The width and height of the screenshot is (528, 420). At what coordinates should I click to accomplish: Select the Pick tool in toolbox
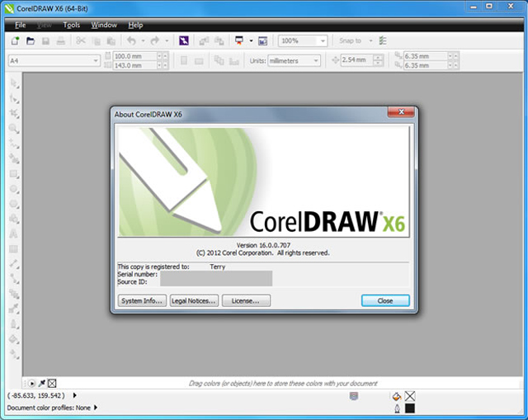point(14,83)
